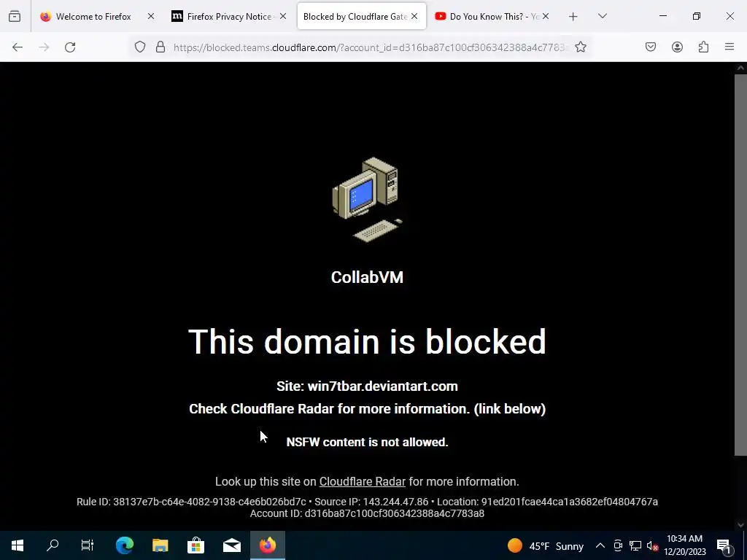
Task: Open the Firefox hamburger application menu
Action: point(729,47)
